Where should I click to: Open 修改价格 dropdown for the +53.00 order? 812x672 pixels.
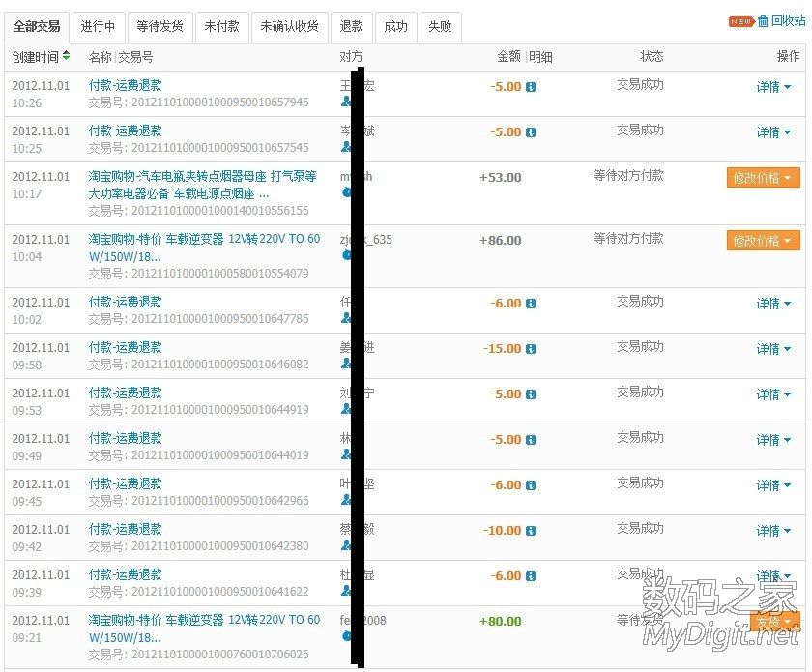[763, 178]
